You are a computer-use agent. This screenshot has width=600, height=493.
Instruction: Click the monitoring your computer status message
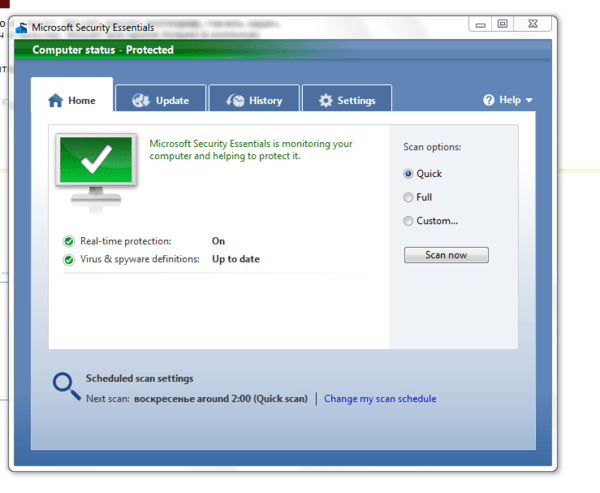click(x=251, y=150)
